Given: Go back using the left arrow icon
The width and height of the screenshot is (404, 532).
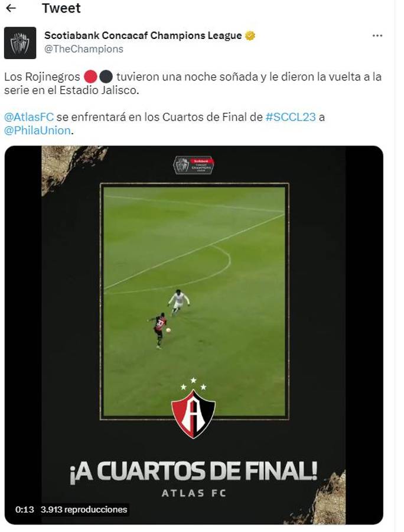Looking at the screenshot, I should coord(11,8).
